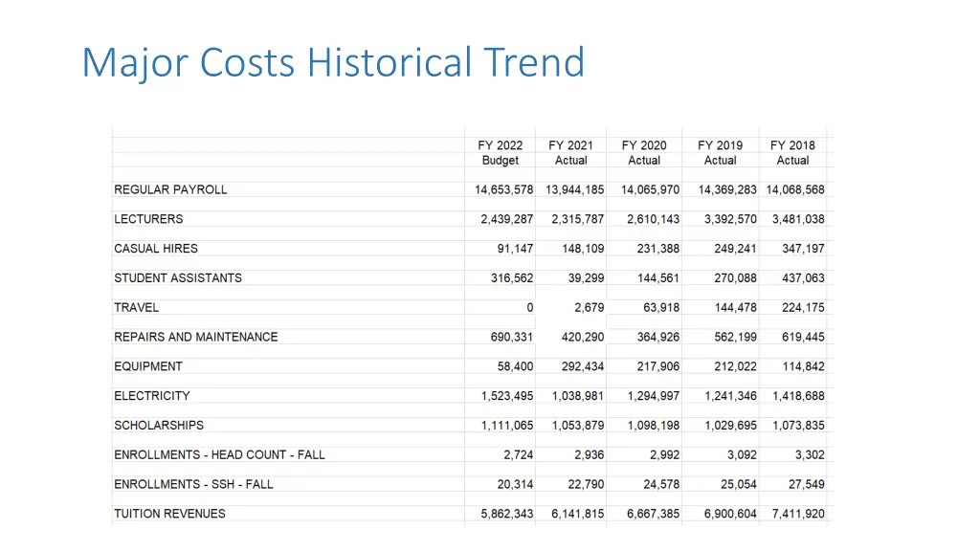Select the FY 2021 Actual column header

[570, 152]
